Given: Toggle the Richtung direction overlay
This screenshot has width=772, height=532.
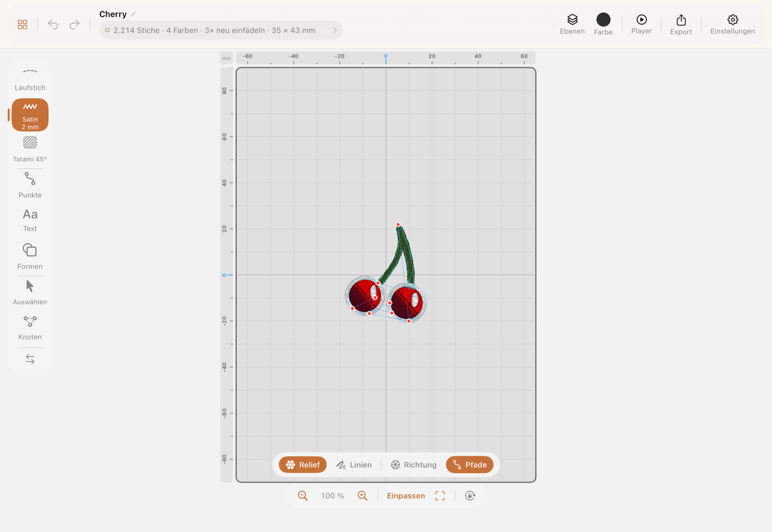Looking at the screenshot, I should (414, 465).
